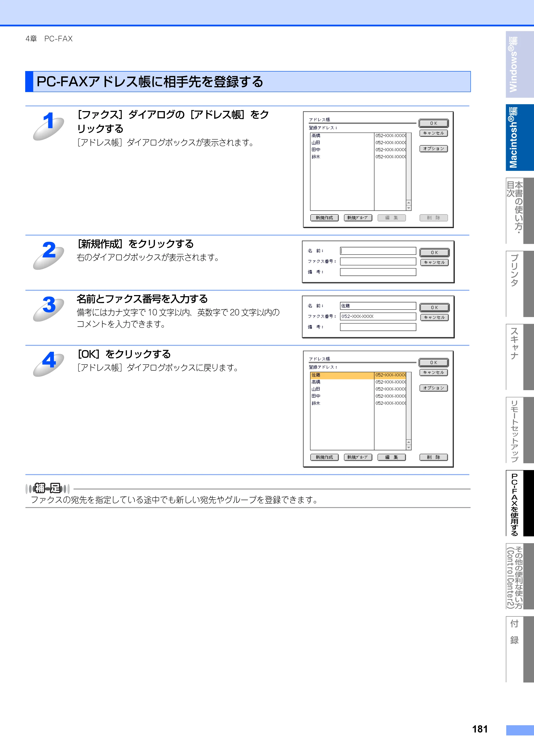Select the 高橋 row in step 4 address list
The image size is (534, 756).
(x=358, y=382)
